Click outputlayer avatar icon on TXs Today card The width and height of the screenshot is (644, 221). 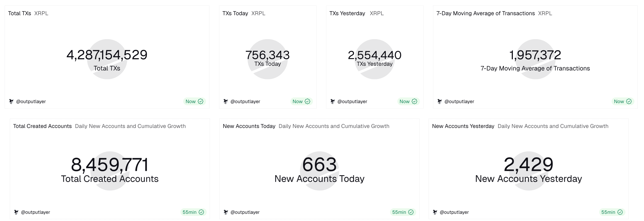pyautogui.click(x=225, y=101)
